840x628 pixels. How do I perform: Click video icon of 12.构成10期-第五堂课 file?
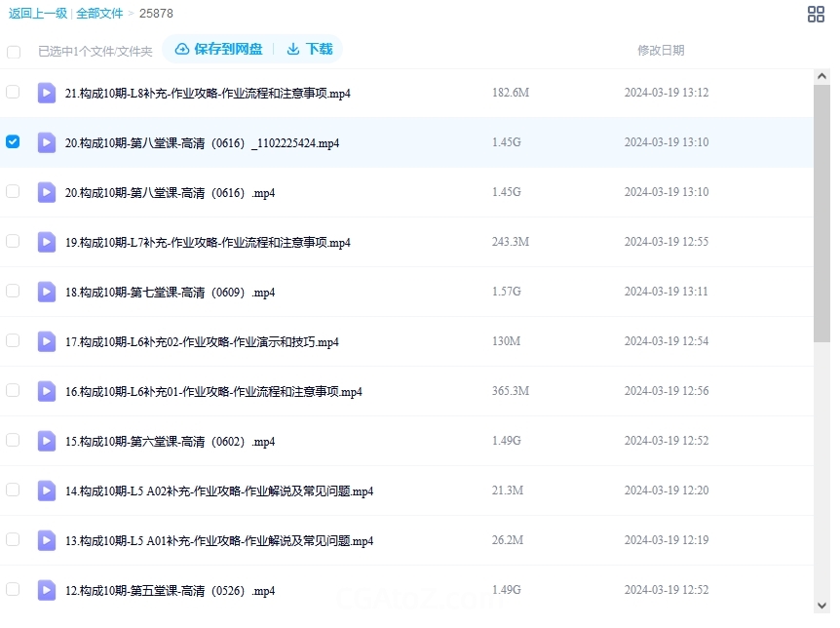pyautogui.click(x=47, y=590)
